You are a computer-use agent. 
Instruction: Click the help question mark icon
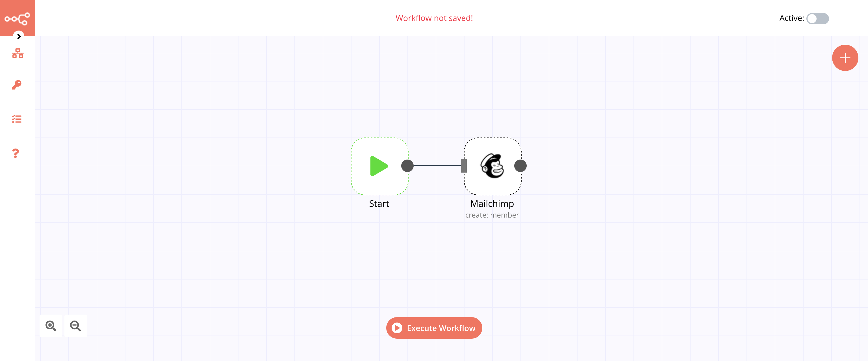16,153
